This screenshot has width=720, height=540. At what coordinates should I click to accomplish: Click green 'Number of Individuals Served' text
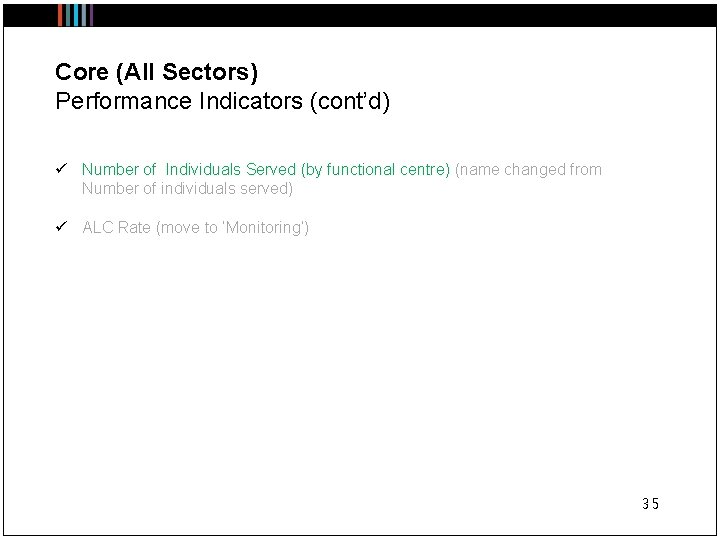(189, 169)
